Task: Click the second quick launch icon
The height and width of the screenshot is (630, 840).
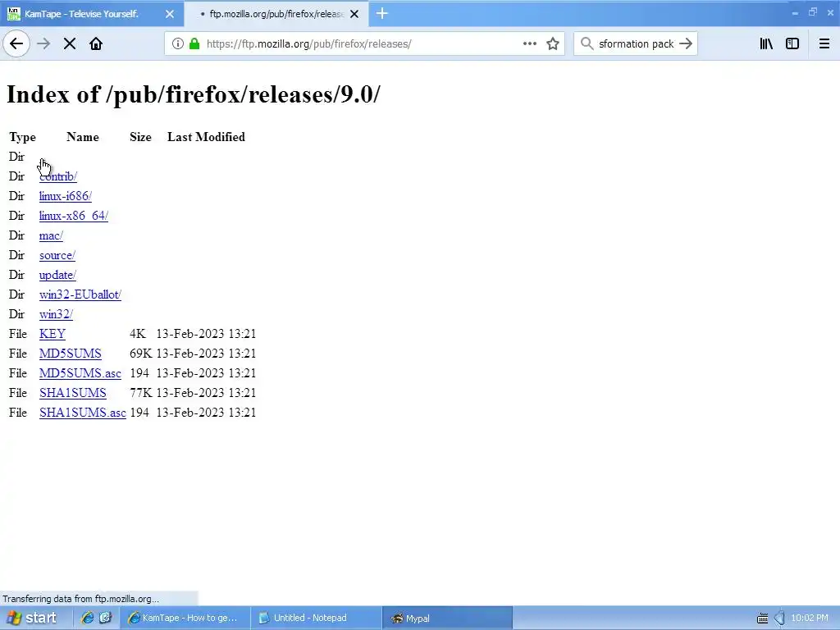Action: click(105, 618)
